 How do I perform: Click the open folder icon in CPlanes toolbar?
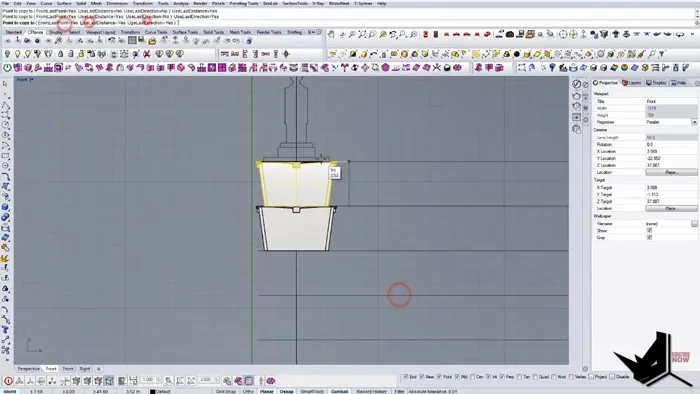point(152,41)
